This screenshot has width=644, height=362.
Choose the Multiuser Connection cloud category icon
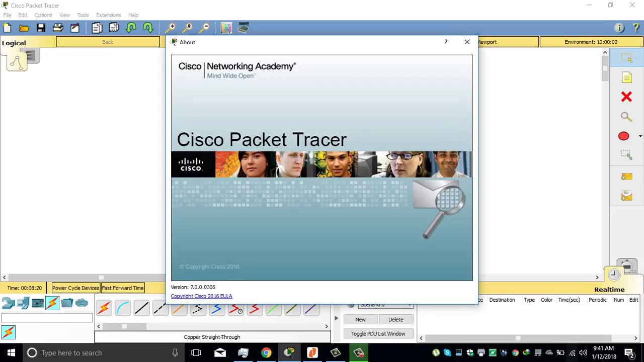coord(82,303)
